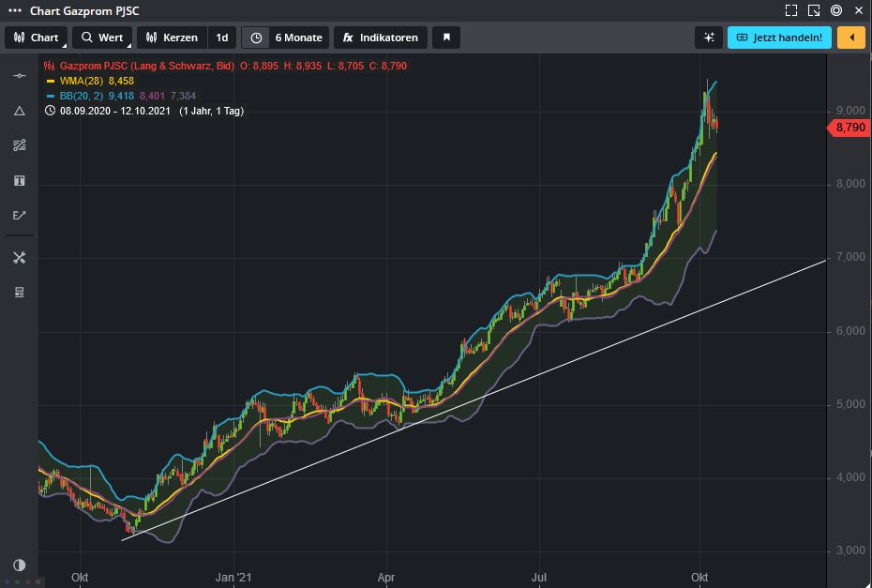This screenshot has width=872, height=588.
Task: Open the Indikatoren menu
Action: 380,38
